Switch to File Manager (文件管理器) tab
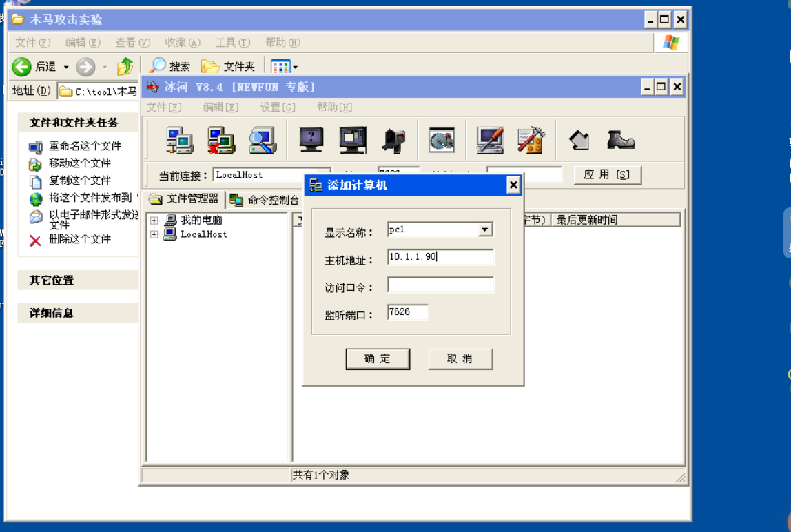The image size is (791, 532). [183, 199]
